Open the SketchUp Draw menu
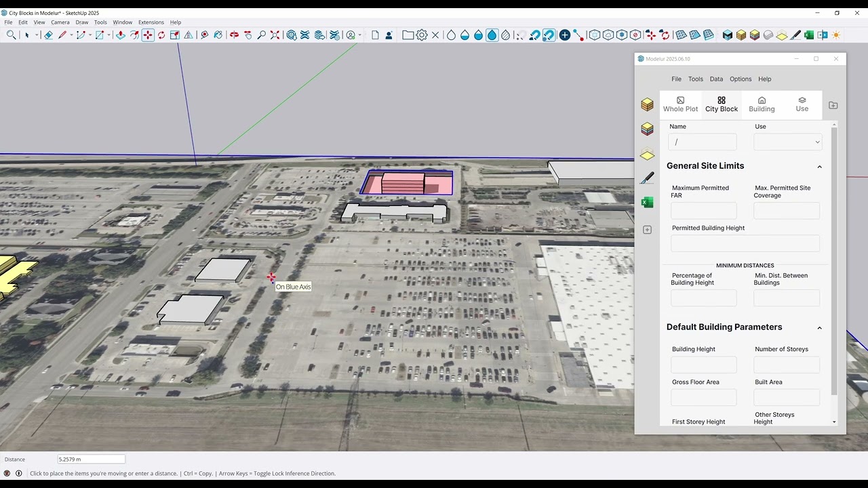 tap(82, 22)
